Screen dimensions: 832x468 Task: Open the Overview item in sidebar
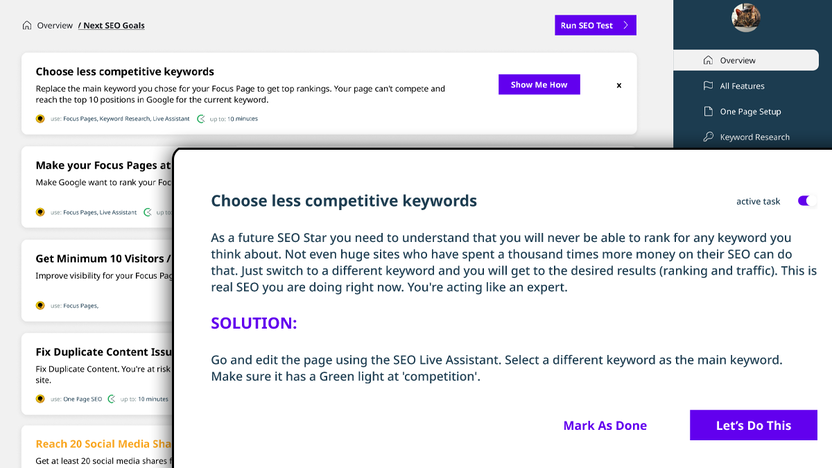746,60
